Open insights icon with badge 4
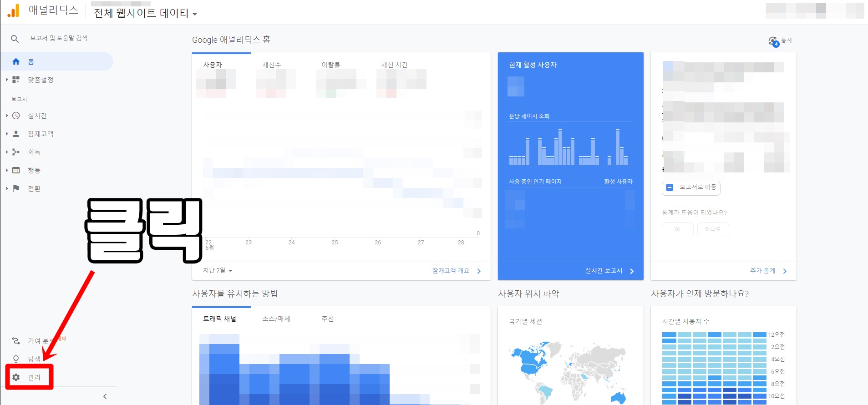868x405 pixels. (773, 41)
